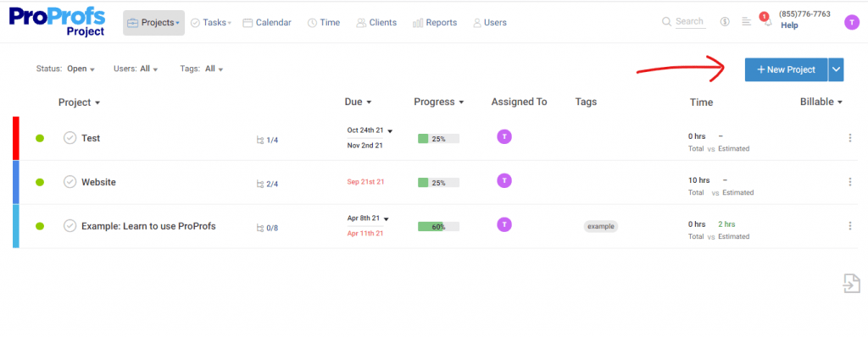
Task: Click the 60% progress bar for Example
Action: 438,226
